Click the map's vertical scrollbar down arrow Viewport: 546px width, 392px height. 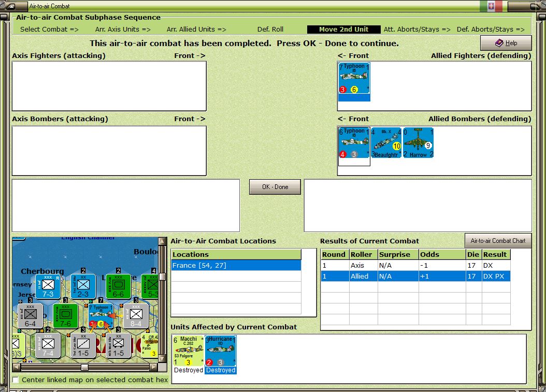162,358
